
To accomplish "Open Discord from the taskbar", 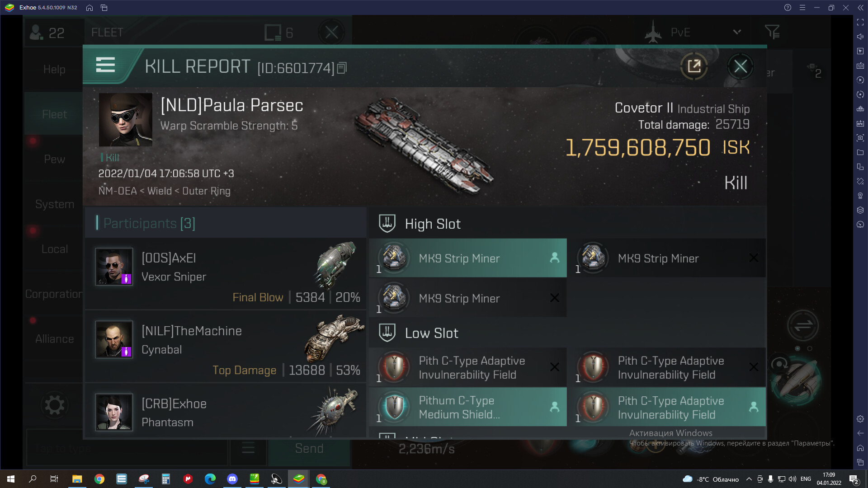I will point(232,479).
